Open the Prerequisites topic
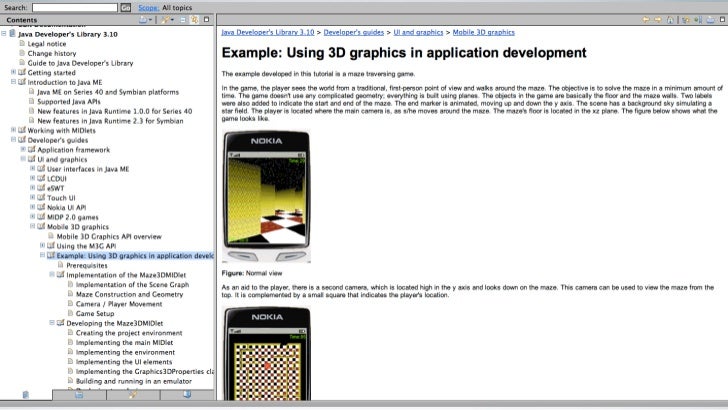This screenshot has width=728, height=410. (x=87, y=266)
